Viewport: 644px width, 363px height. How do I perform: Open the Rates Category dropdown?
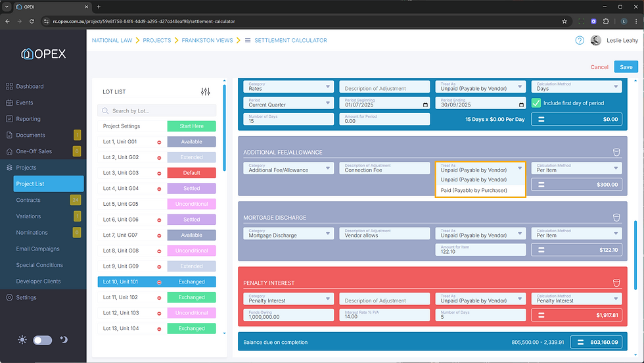tap(288, 87)
